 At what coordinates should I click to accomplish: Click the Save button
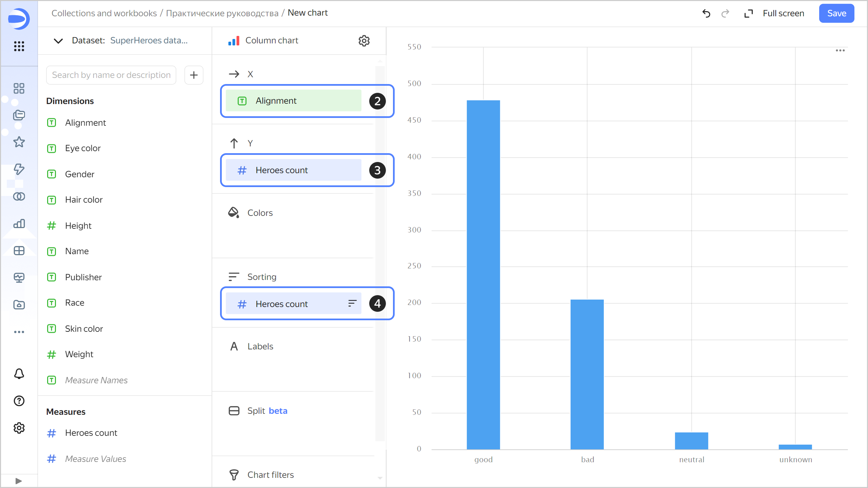click(x=836, y=14)
